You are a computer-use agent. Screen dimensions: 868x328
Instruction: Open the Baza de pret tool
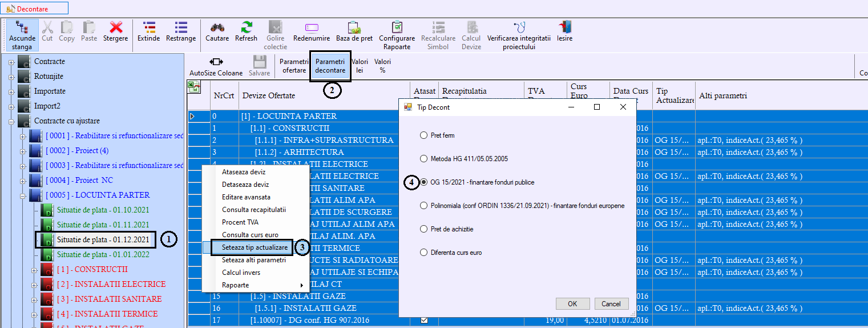point(354,31)
